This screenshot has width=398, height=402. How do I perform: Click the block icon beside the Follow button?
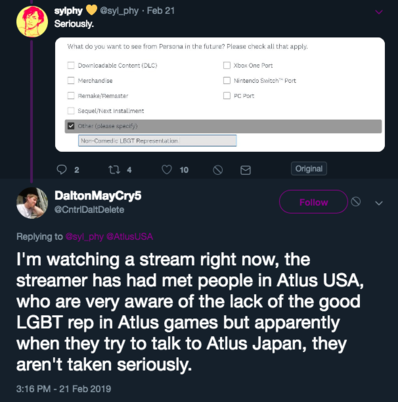click(356, 202)
